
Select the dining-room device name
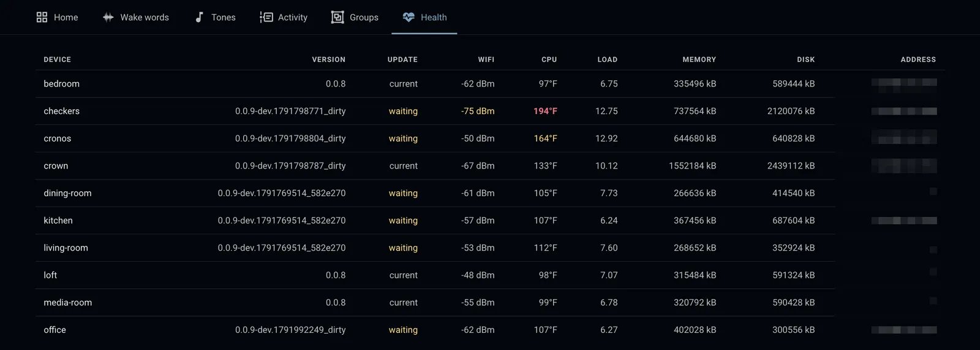tap(67, 193)
